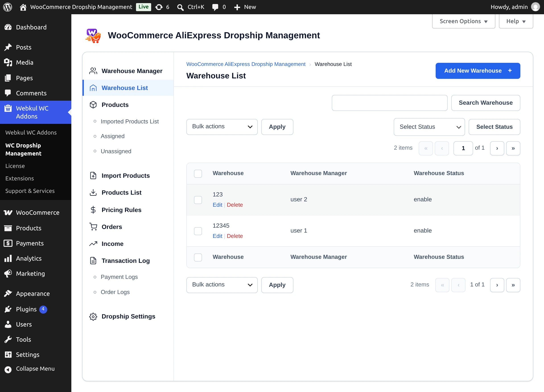Toggle select-all checkbox in table footer

[x=198, y=257]
